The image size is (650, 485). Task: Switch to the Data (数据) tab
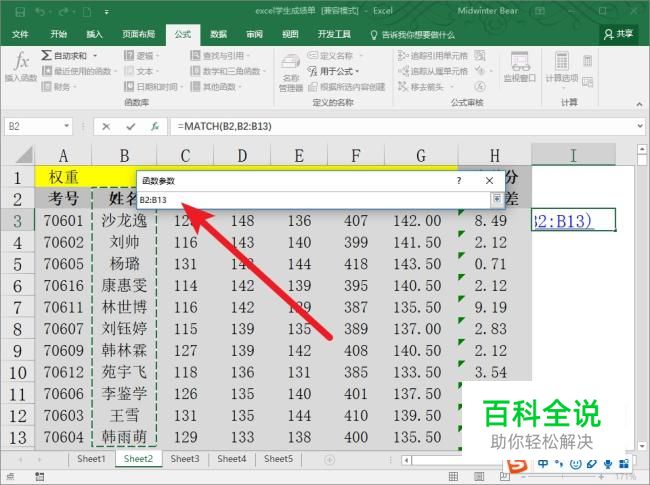pos(218,34)
